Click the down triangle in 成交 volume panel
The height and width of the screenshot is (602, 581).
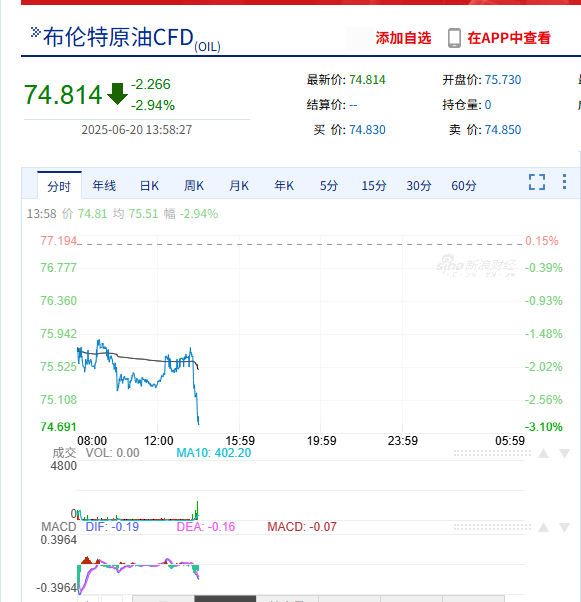[564, 454]
